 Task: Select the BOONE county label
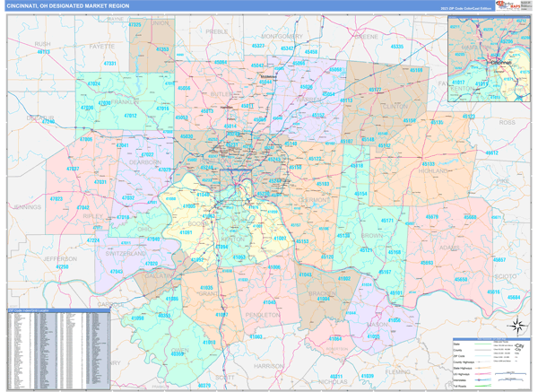[x=198, y=223]
